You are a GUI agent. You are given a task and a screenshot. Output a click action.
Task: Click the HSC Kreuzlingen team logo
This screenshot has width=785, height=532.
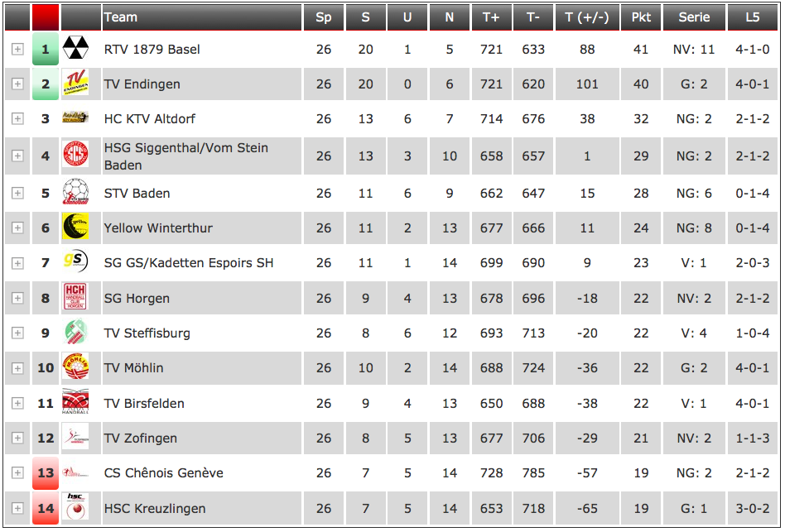click(x=75, y=507)
